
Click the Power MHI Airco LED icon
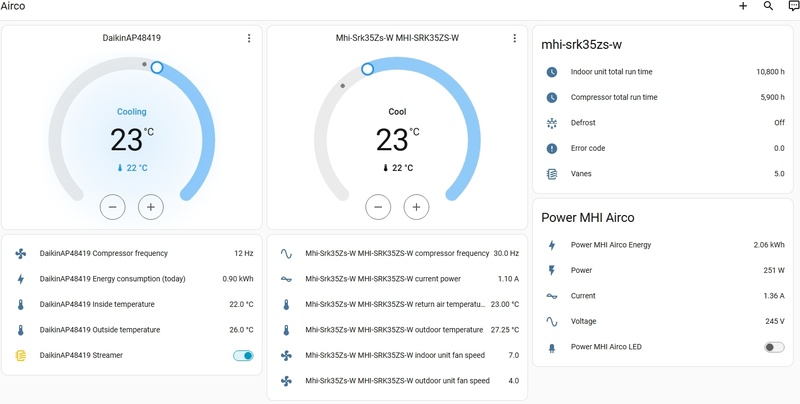tap(552, 347)
